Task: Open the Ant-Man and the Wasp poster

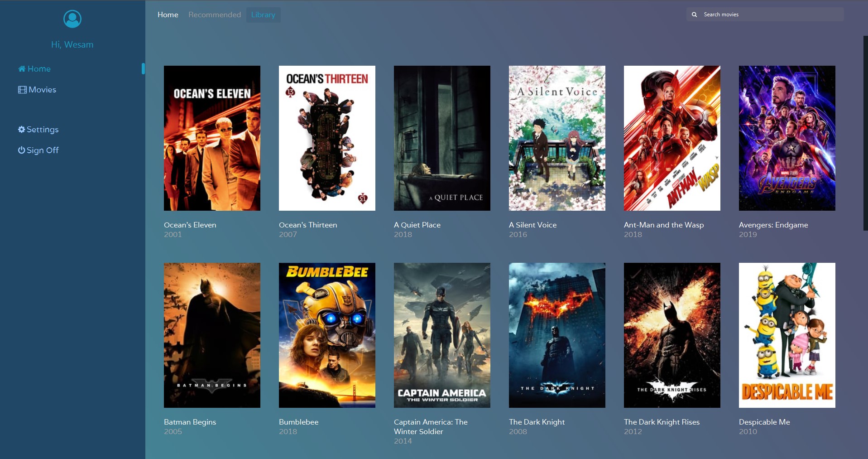Action: pos(672,138)
